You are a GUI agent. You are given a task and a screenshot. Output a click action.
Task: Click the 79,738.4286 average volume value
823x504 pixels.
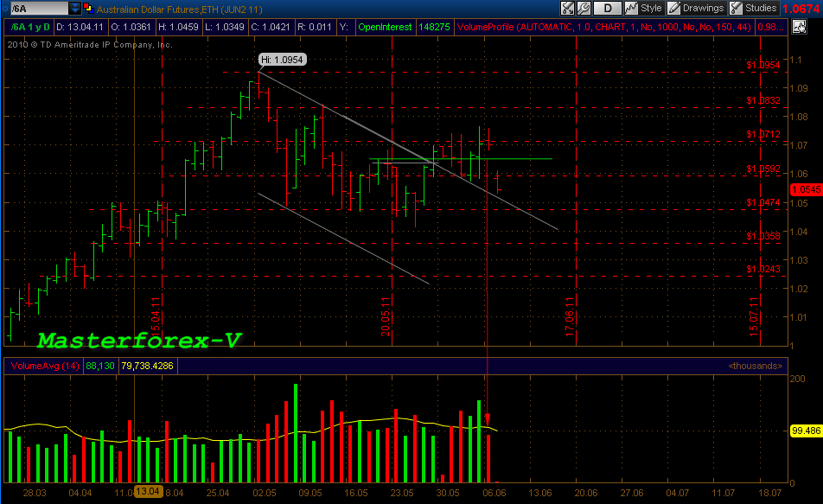point(148,366)
